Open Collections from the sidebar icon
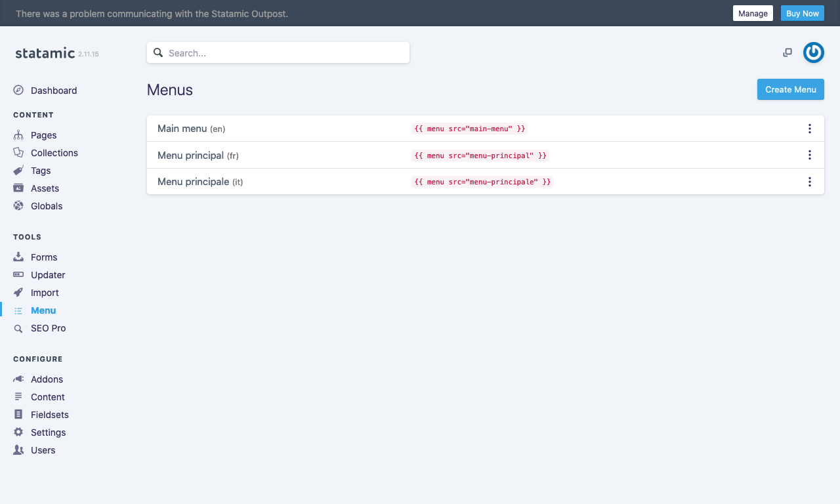 pyautogui.click(x=18, y=152)
